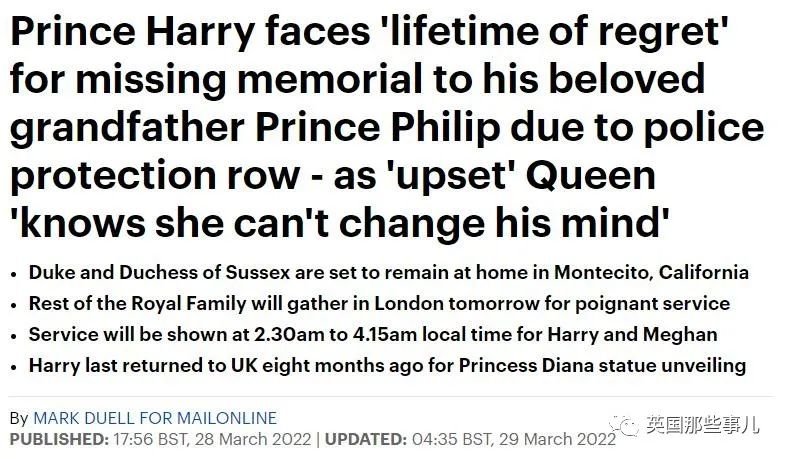Image resolution: width=785 pixels, height=459 pixels.
Task: Click headline line "grandfather Prince Philip due to police"
Action: pos(387,127)
